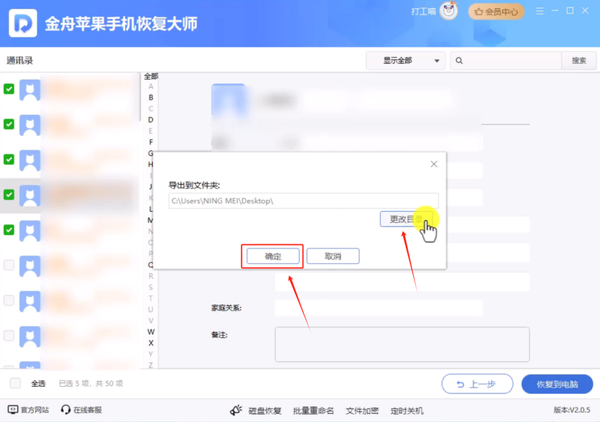
Task: Open 定时关机 scheduled shutdown tool
Action: pyautogui.click(x=407, y=411)
